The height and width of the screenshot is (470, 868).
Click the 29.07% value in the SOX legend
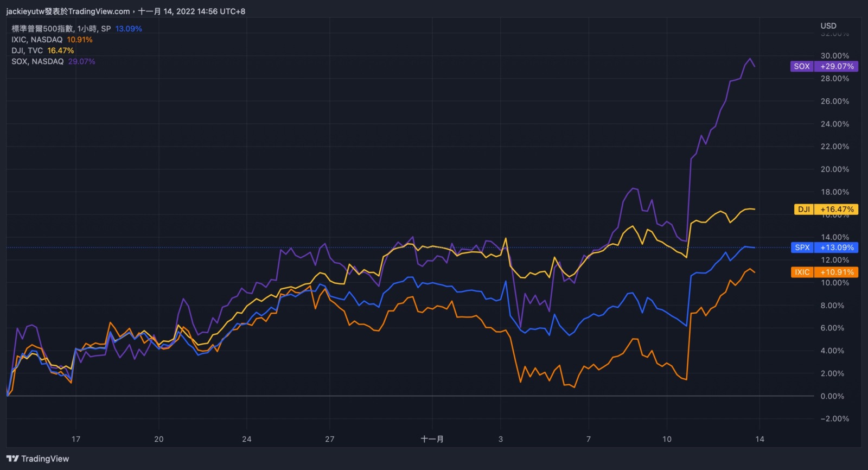[x=81, y=61]
